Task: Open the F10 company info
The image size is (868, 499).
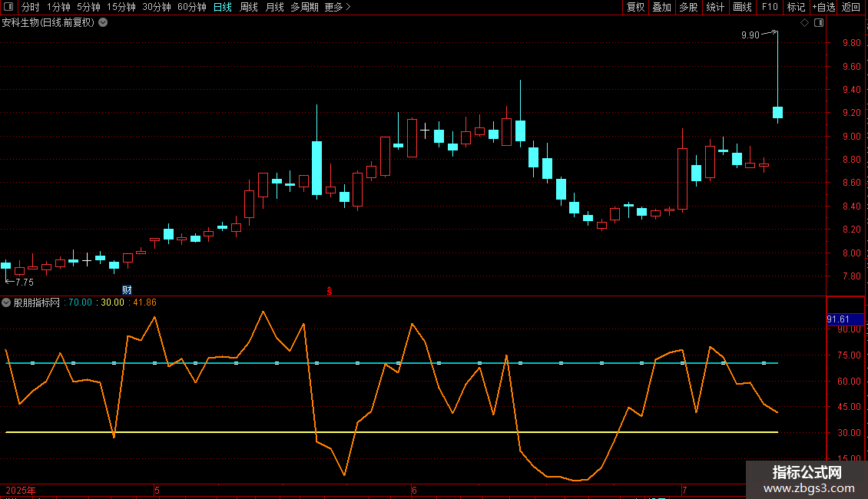Action: (770, 7)
